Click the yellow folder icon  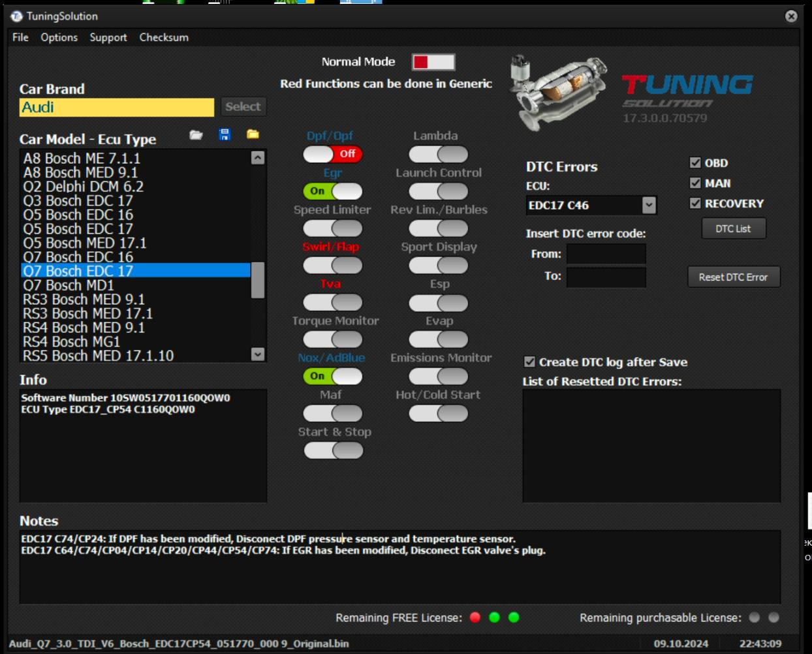coord(253,134)
